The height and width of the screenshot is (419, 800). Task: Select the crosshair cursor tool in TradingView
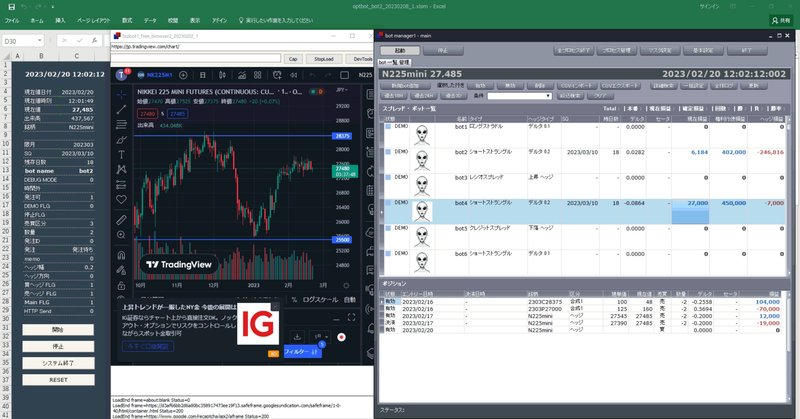click(121, 94)
